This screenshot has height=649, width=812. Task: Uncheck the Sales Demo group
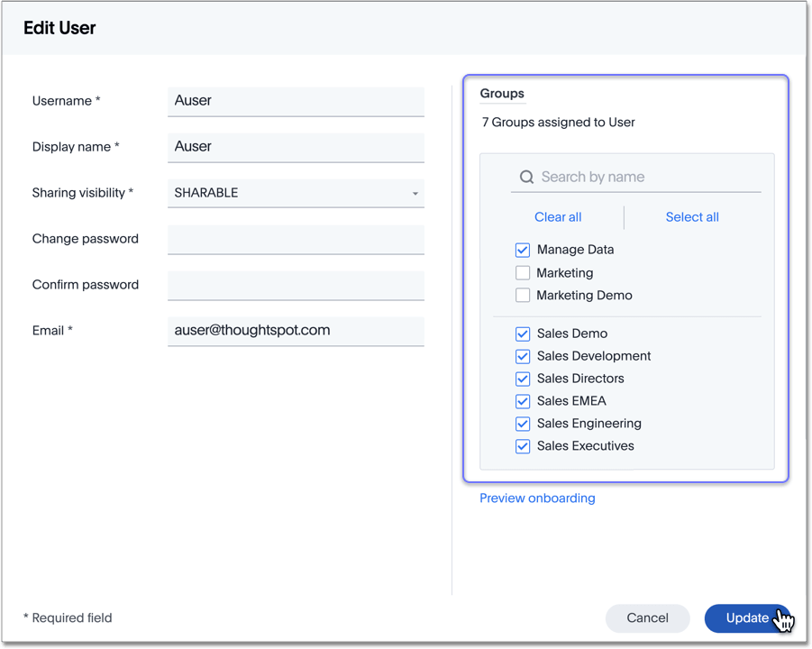pyautogui.click(x=523, y=334)
